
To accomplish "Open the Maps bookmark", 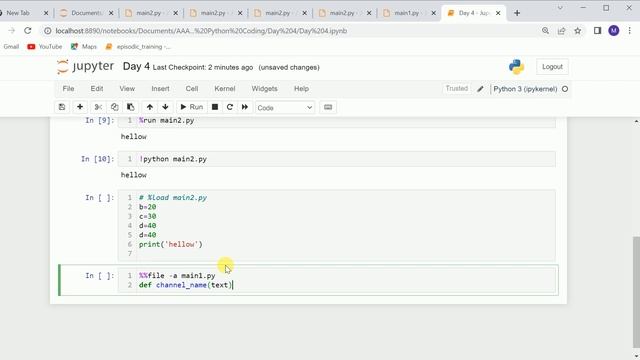I will (84, 47).
